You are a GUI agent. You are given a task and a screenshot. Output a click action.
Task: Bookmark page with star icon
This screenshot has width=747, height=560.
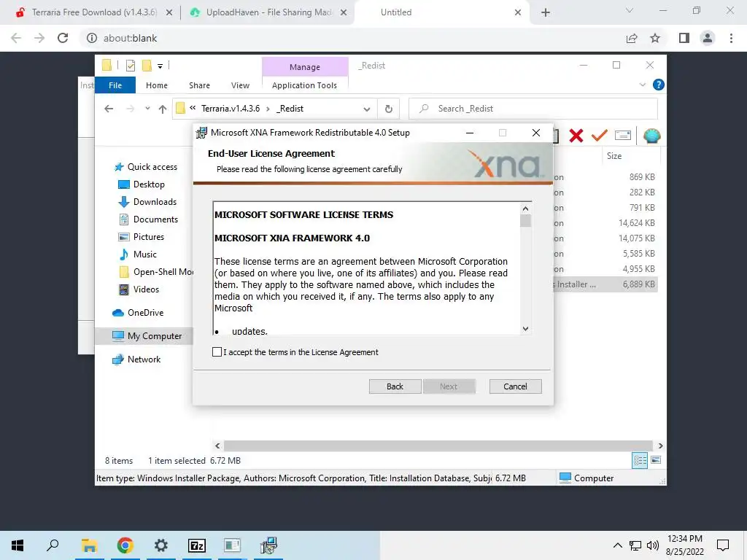click(655, 38)
